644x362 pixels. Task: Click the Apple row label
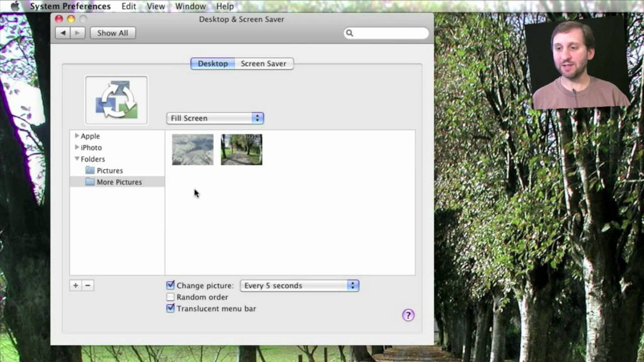tap(91, 136)
